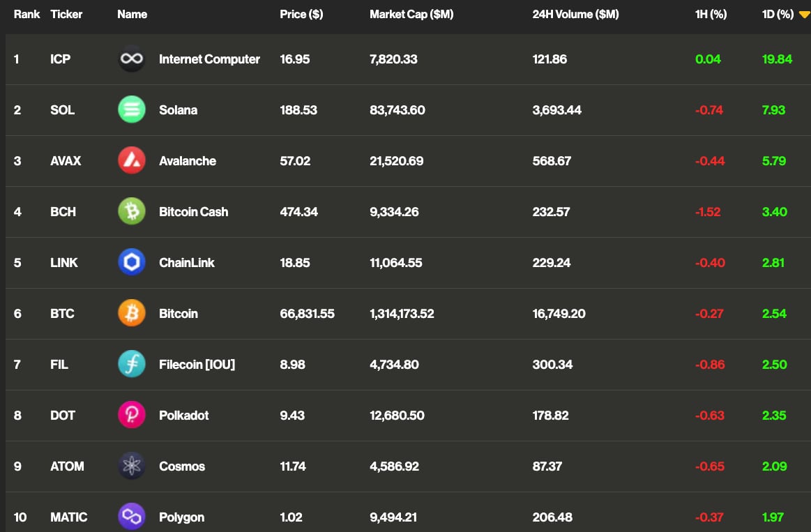Open the Internet Computer name link

click(209, 59)
